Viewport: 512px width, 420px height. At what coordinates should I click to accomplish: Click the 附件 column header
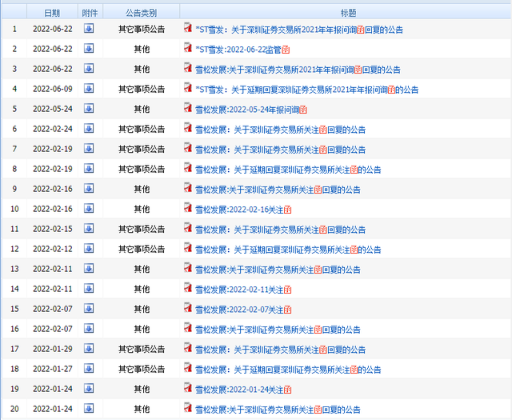tap(90, 13)
